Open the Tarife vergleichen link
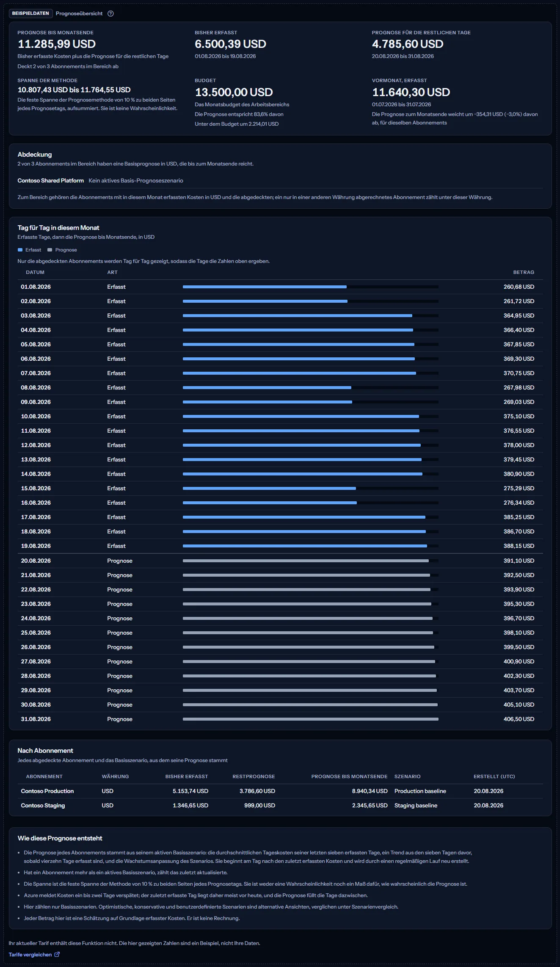 (30, 954)
